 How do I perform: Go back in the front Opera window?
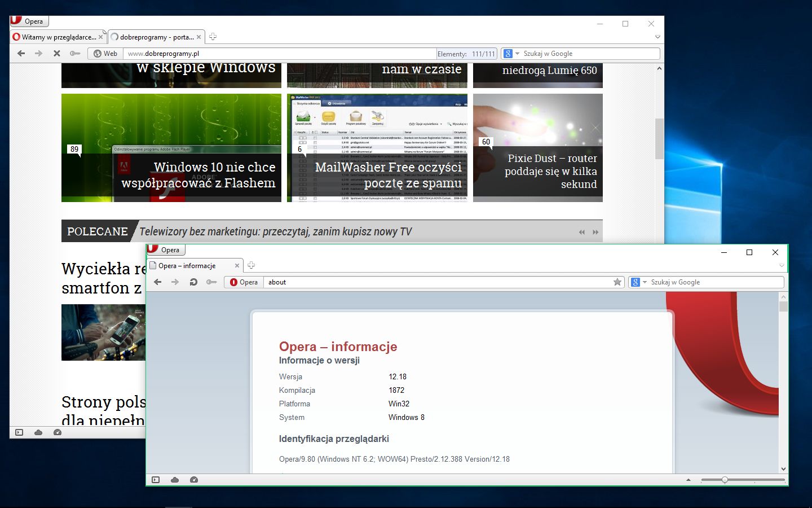pos(158,282)
